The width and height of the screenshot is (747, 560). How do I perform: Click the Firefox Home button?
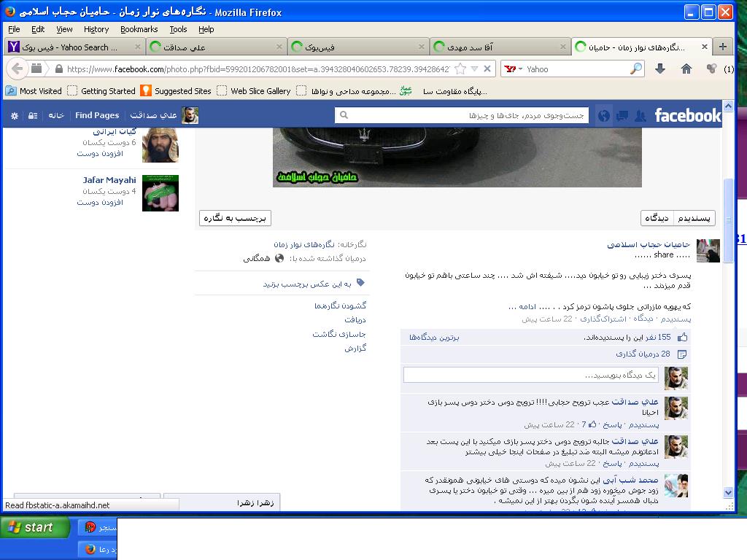pos(686,69)
